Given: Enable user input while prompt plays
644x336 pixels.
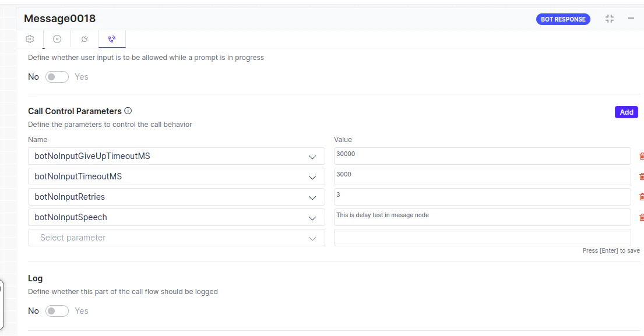Looking at the screenshot, I should point(57,76).
